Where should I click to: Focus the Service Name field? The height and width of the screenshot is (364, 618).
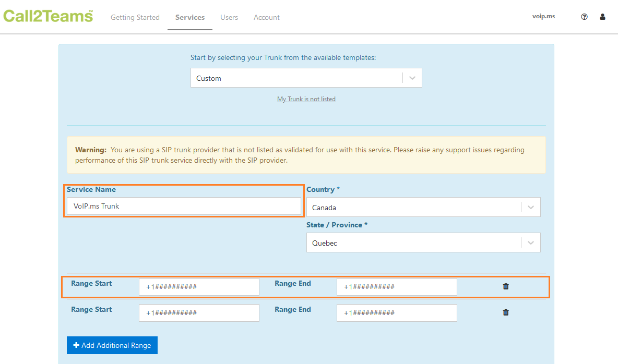click(x=184, y=206)
